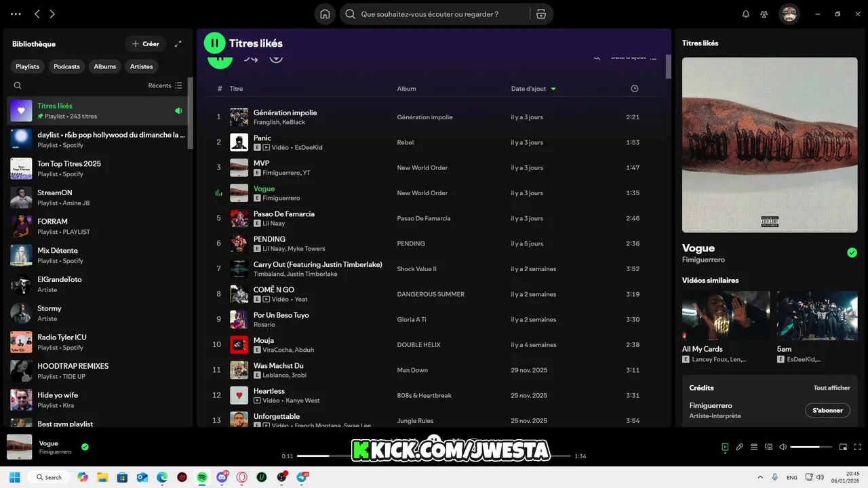The width and height of the screenshot is (868, 488).
Task: Open the mini player
Action: point(844,447)
